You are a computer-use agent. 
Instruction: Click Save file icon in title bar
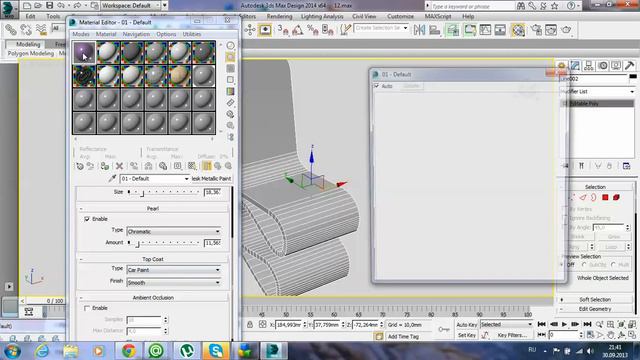coord(49,5)
